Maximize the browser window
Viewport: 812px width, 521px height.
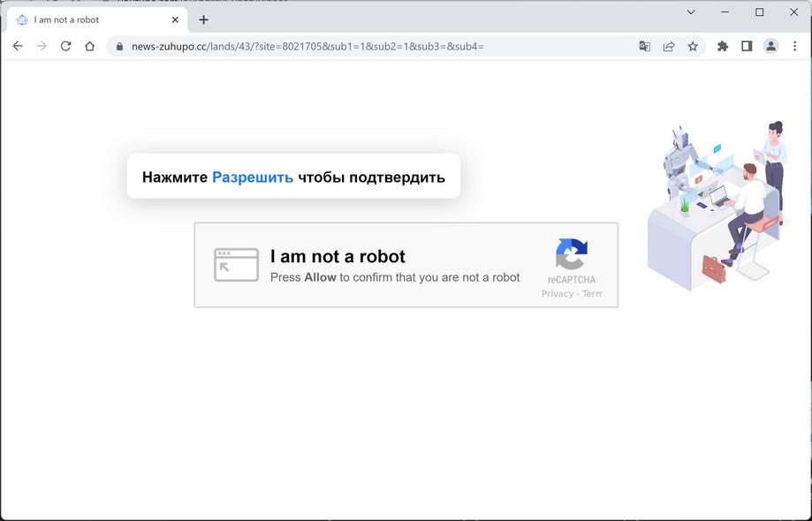click(760, 11)
